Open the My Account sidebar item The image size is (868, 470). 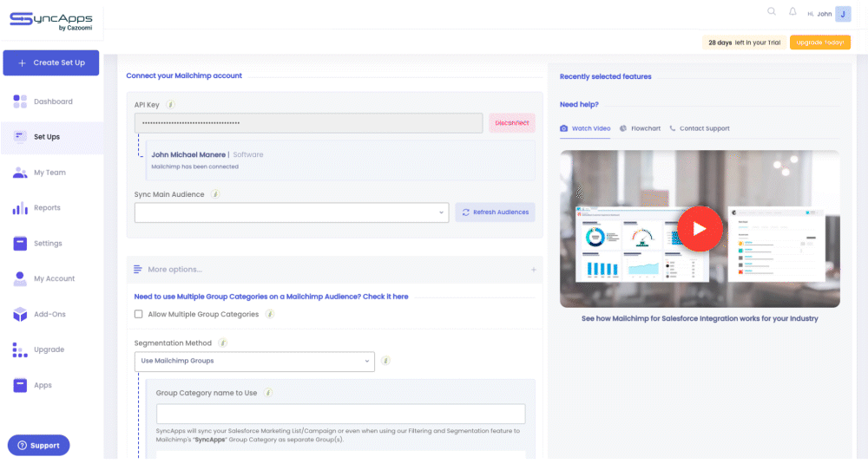(52, 278)
